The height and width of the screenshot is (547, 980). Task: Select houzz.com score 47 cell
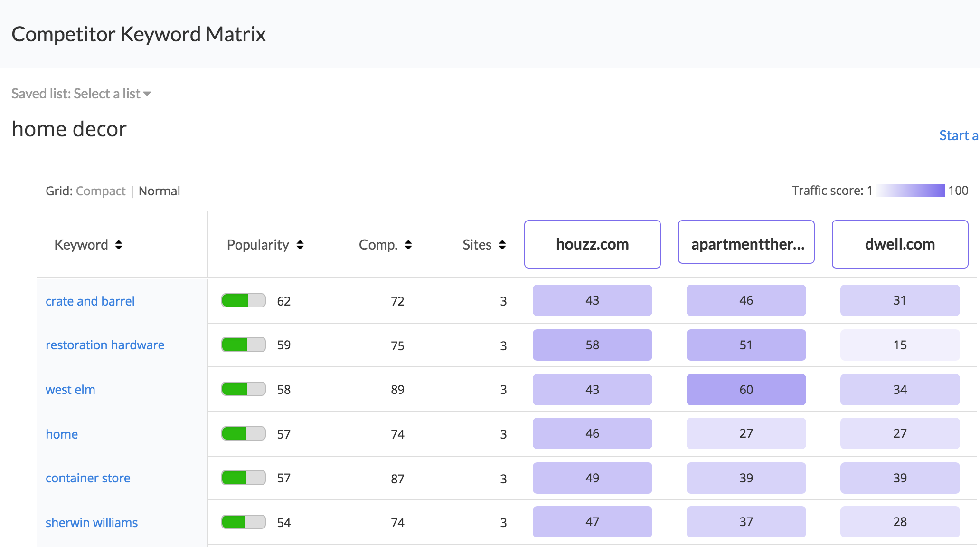(593, 522)
